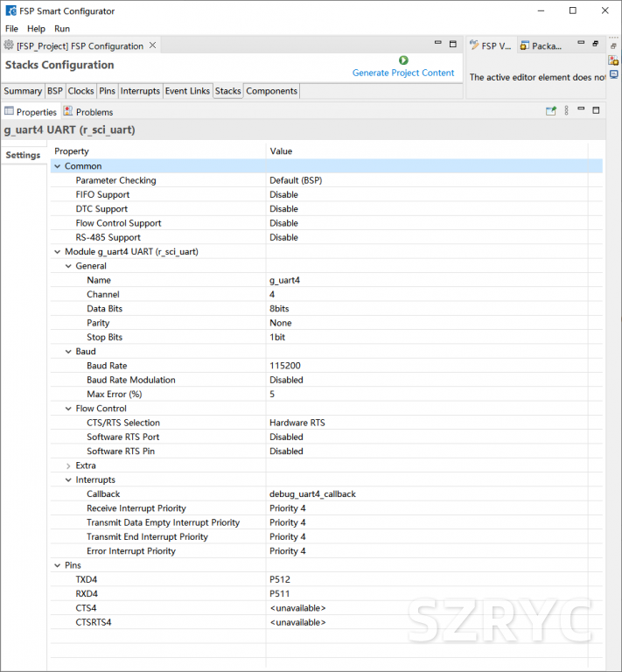Switch to the Clocks tab
This screenshot has width=622, height=672.
(x=81, y=91)
